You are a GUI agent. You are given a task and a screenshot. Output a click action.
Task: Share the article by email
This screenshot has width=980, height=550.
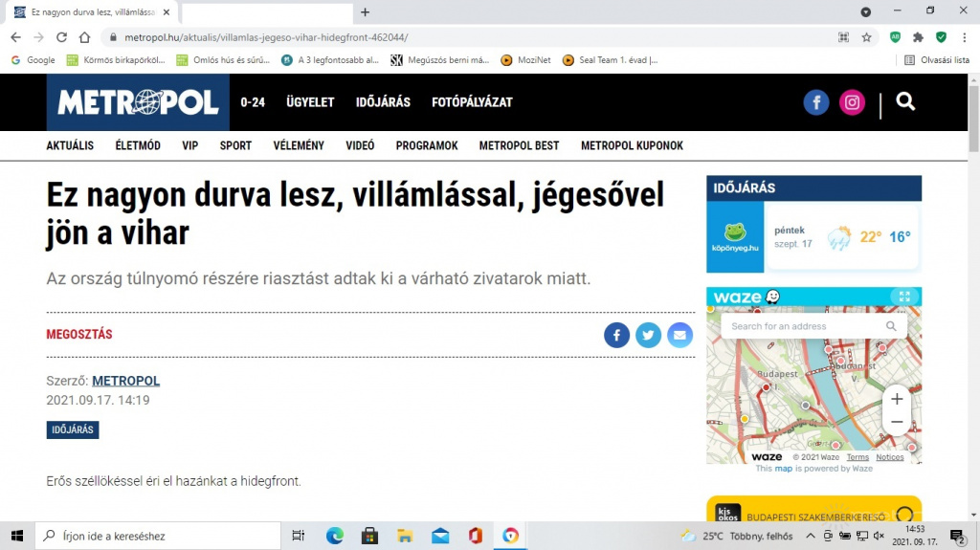point(679,335)
